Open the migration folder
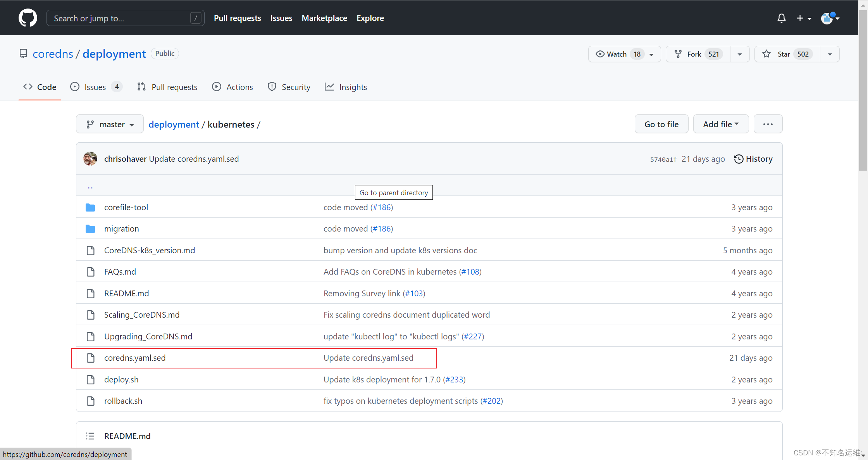868x460 pixels. tap(121, 228)
